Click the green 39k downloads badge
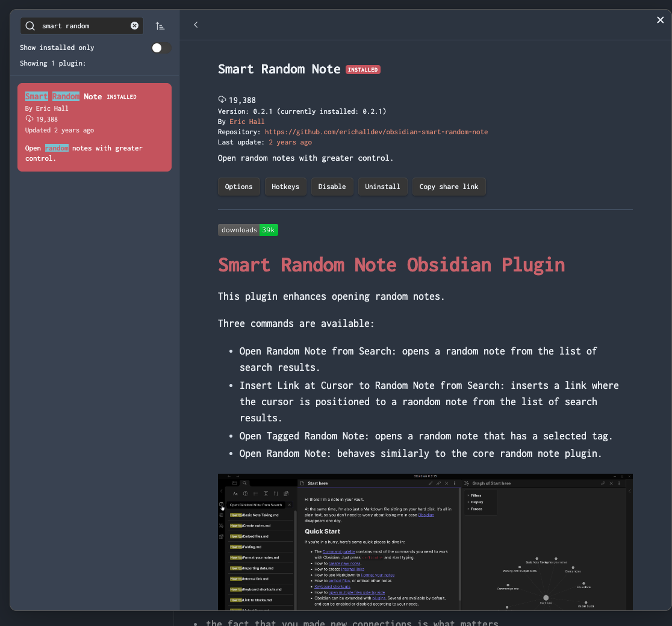Viewport: 672px width, 626px height. coord(268,229)
